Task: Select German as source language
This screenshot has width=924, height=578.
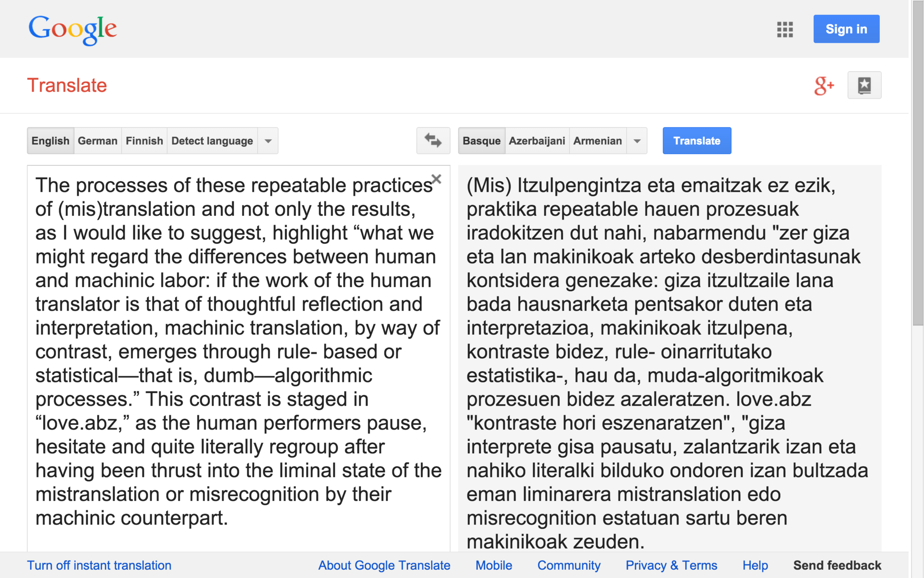Action: tap(98, 141)
